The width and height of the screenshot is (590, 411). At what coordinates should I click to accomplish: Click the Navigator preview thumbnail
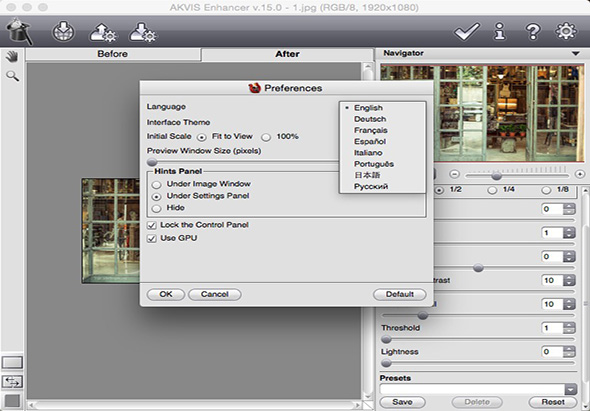482,113
